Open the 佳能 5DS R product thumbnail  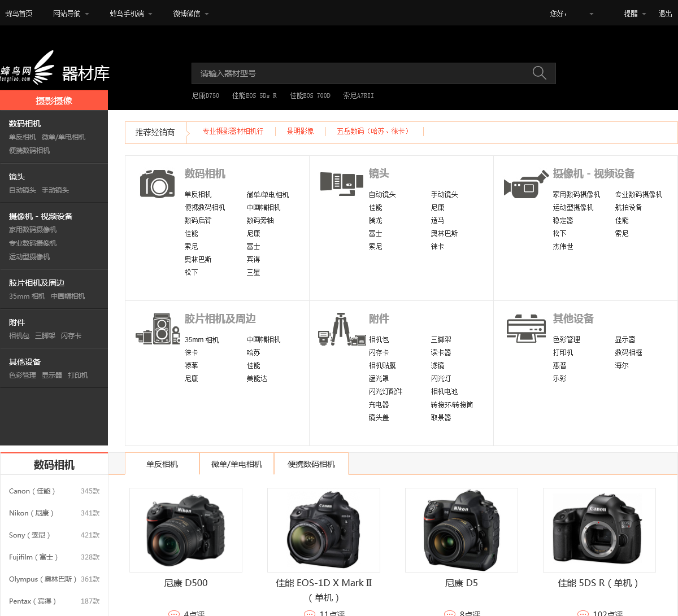pos(599,530)
